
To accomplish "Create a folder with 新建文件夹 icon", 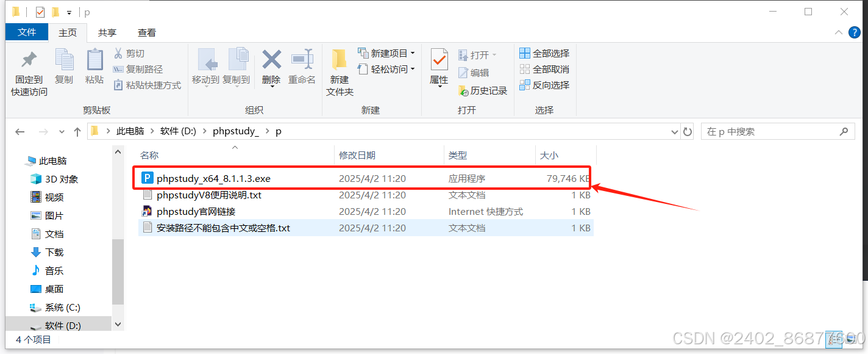I will 340,68.
